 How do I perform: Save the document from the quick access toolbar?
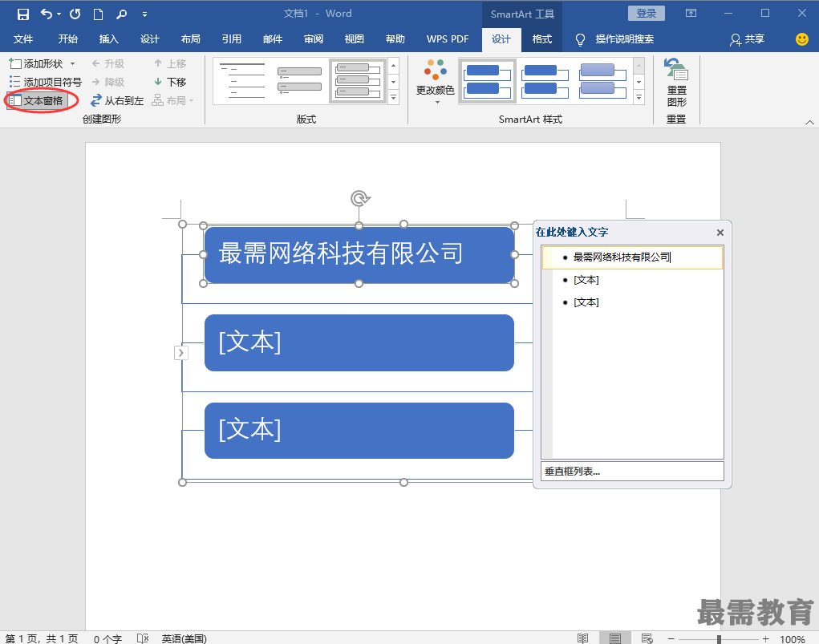tap(23, 14)
